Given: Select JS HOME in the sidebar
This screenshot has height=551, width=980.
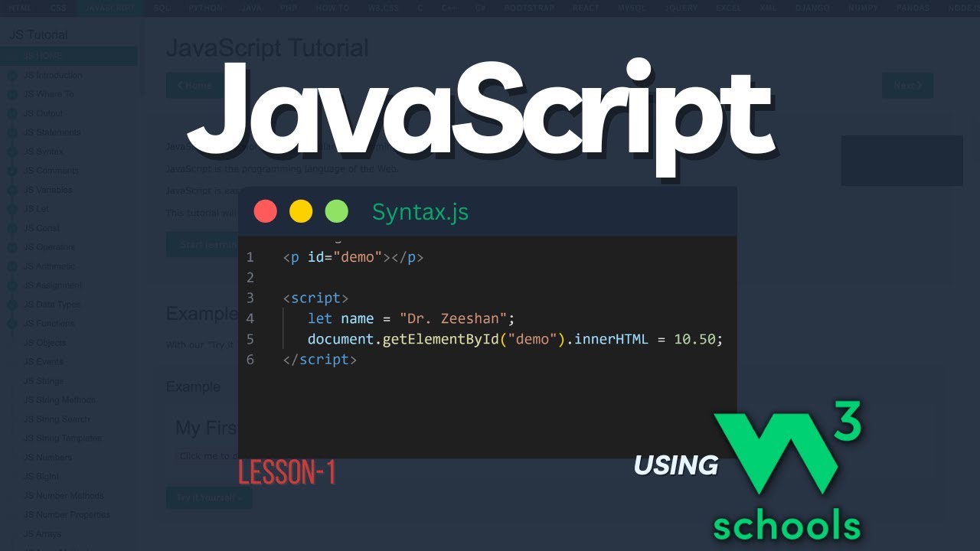Looking at the screenshot, I should (69, 56).
